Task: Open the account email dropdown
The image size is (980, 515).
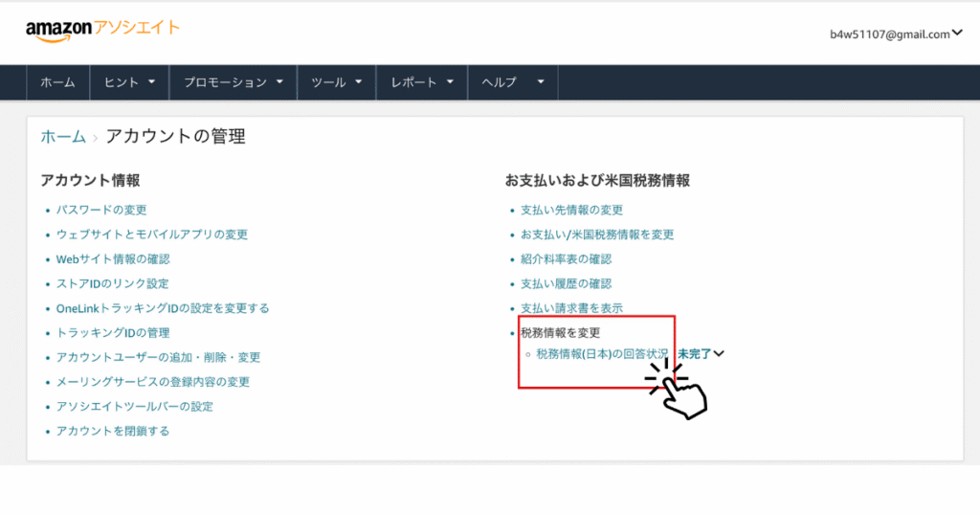Action: tap(896, 34)
